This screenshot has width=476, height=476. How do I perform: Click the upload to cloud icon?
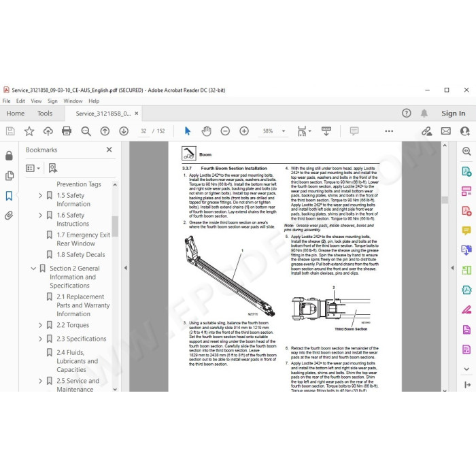[48, 131]
